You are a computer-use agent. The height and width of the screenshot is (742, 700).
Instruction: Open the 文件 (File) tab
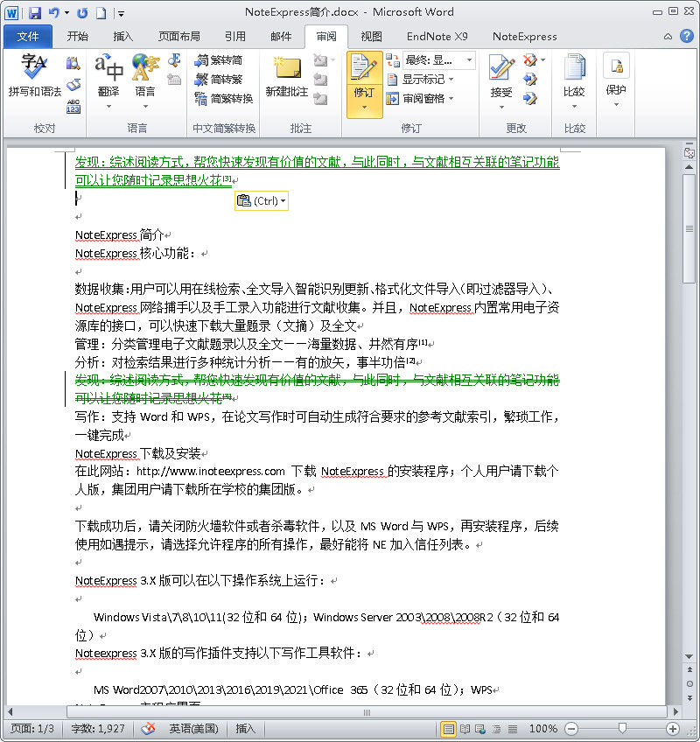click(27, 37)
